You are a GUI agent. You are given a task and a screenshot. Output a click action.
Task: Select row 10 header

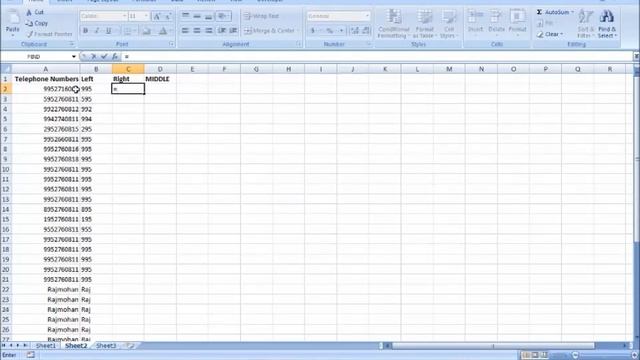click(x=6, y=169)
